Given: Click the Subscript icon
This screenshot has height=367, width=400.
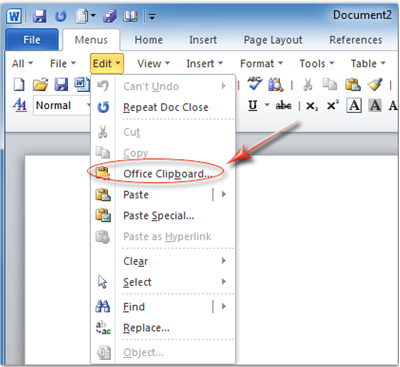Looking at the screenshot, I should (x=312, y=106).
